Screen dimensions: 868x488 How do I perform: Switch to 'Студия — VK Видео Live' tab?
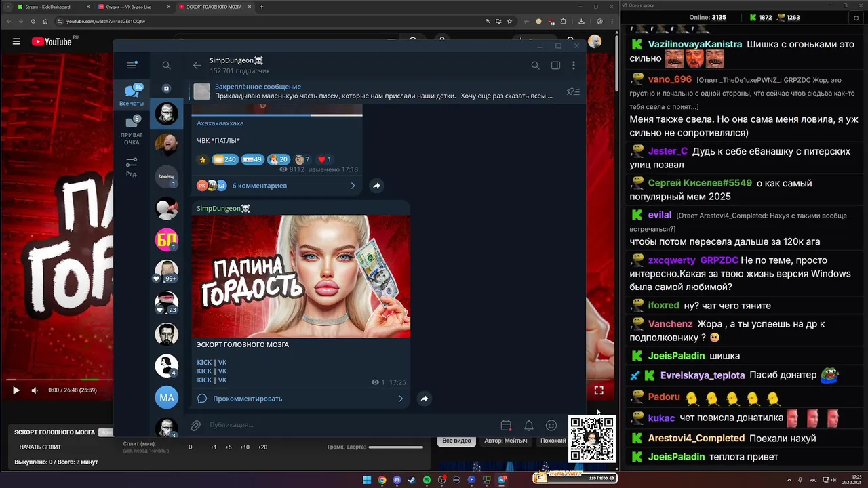pos(132,7)
